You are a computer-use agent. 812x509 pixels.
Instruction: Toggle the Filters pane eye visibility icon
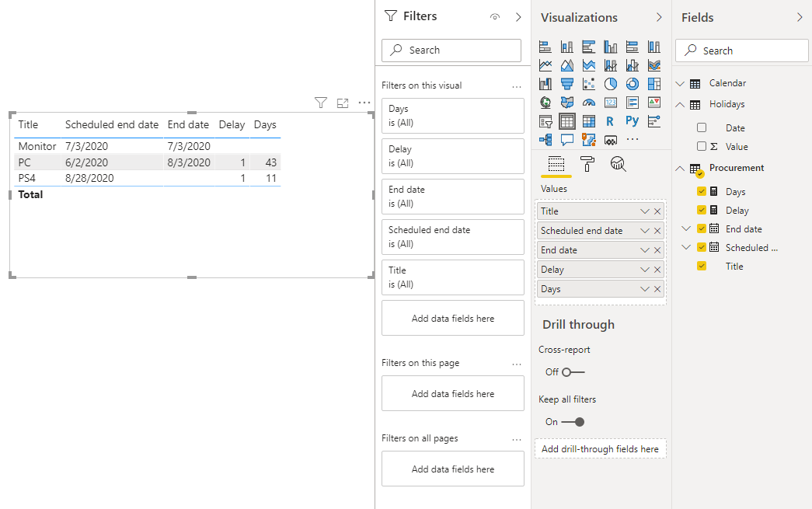[x=495, y=17]
